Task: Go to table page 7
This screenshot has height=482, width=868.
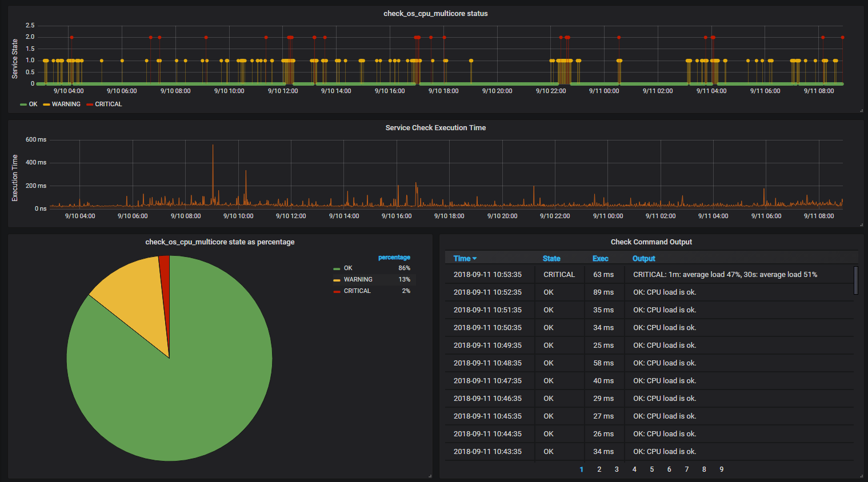Action: pos(686,469)
